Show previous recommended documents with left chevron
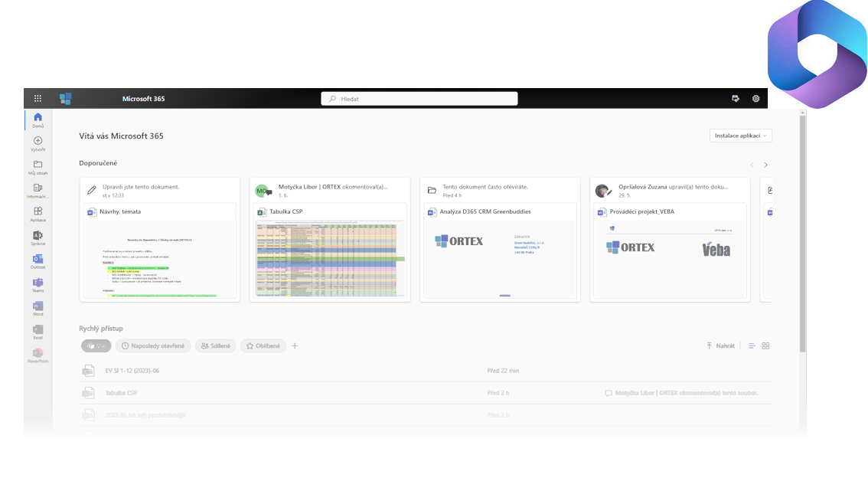The width and height of the screenshot is (868, 478). [752, 165]
